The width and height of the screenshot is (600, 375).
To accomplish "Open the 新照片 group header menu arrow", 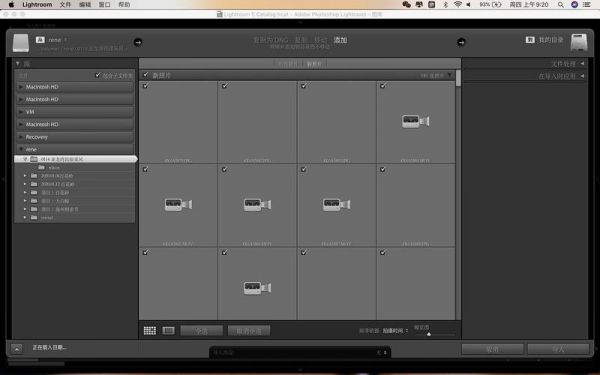I will pyautogui.click(x=450, y=75).
